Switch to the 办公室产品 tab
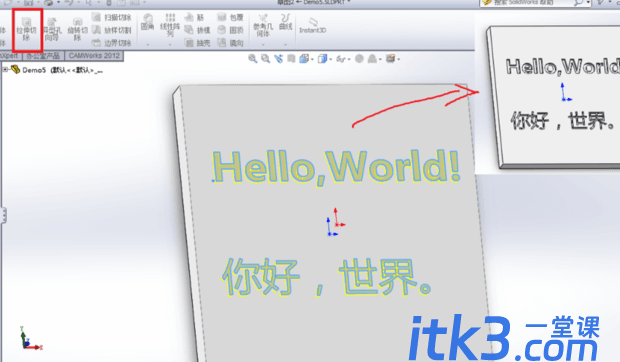Image resolution: width=620 pixels, height=362 pixels. pos(43,56)
